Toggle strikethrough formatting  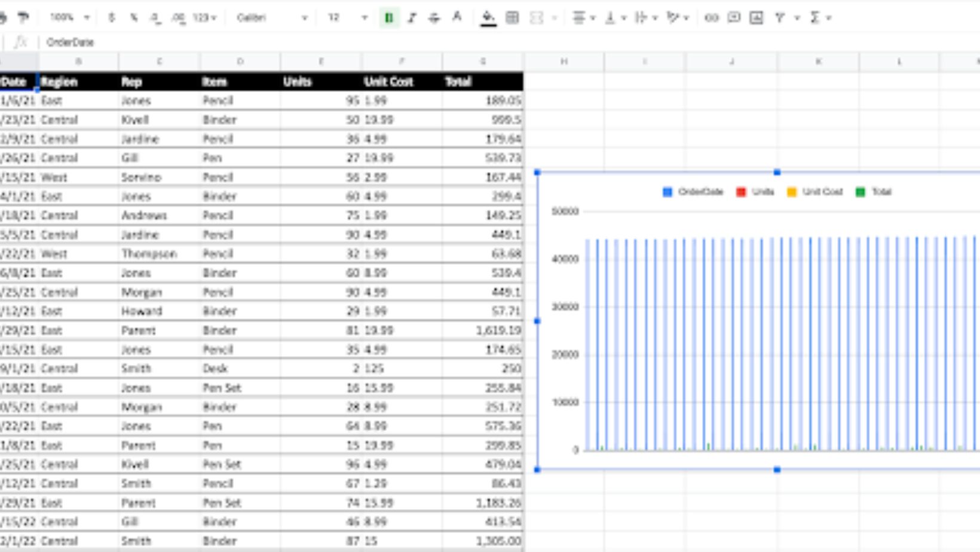[434, 18]
